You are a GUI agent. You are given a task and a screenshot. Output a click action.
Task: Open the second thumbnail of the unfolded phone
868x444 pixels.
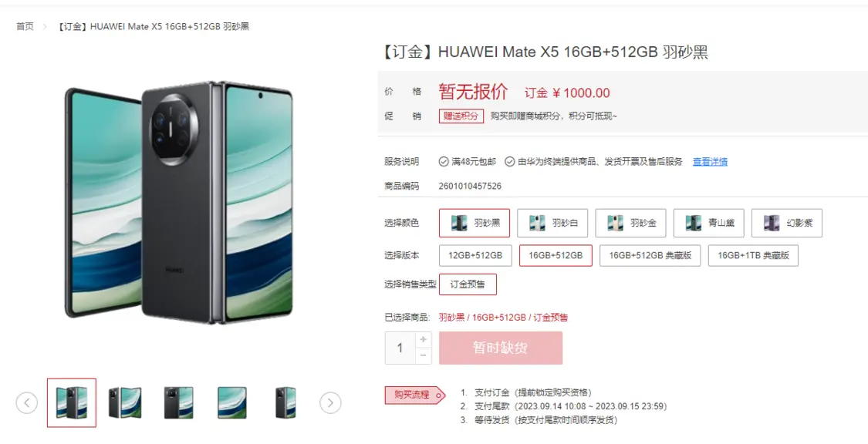tap(124, 402)
